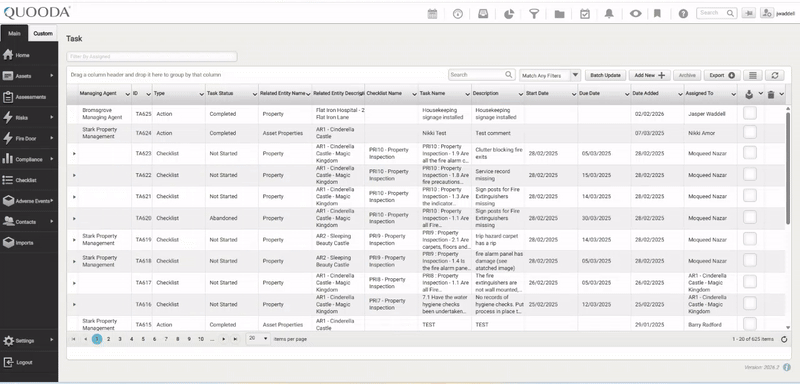Open the dashboard gauge icon
This screenshot has height=384, width=800.
tap(458, 14)
